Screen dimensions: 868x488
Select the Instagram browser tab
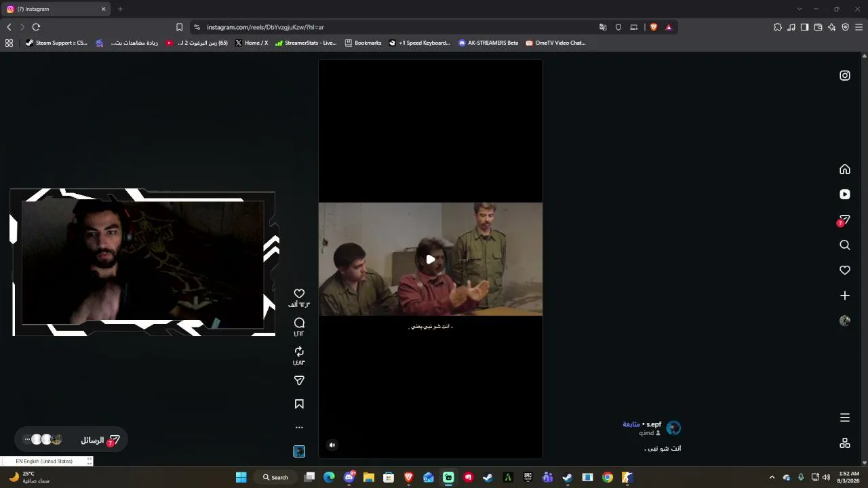pos(57,9)
